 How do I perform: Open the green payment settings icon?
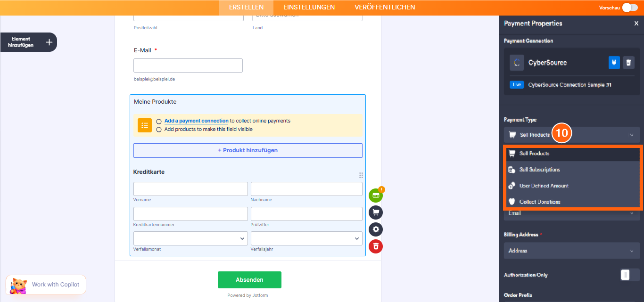(x=376, y=195)
